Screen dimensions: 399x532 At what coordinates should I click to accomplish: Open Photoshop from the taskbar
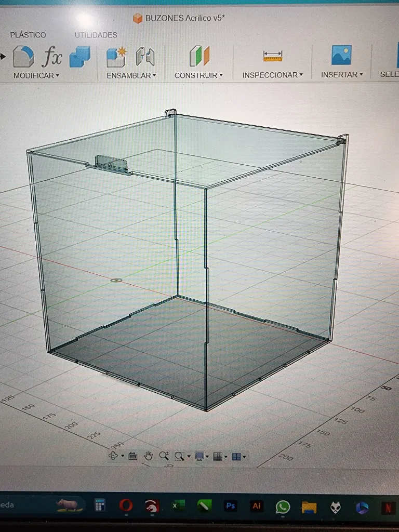[x=230, y=506]
